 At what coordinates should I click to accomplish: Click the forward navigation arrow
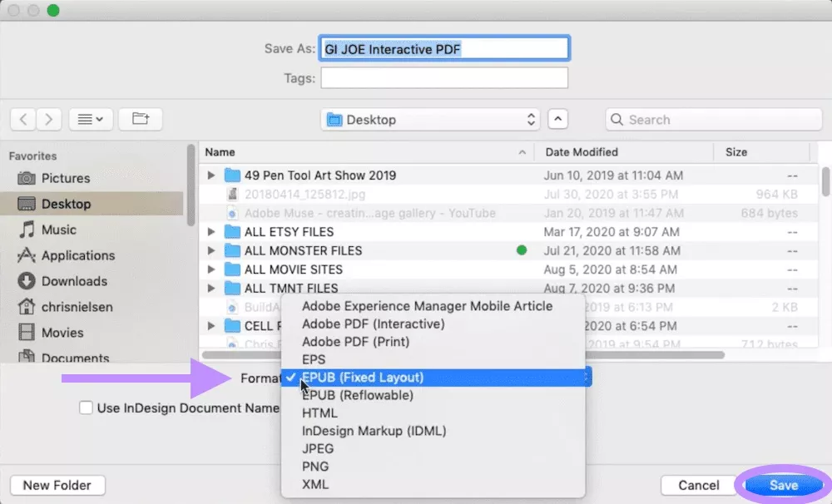pos(48,119)
